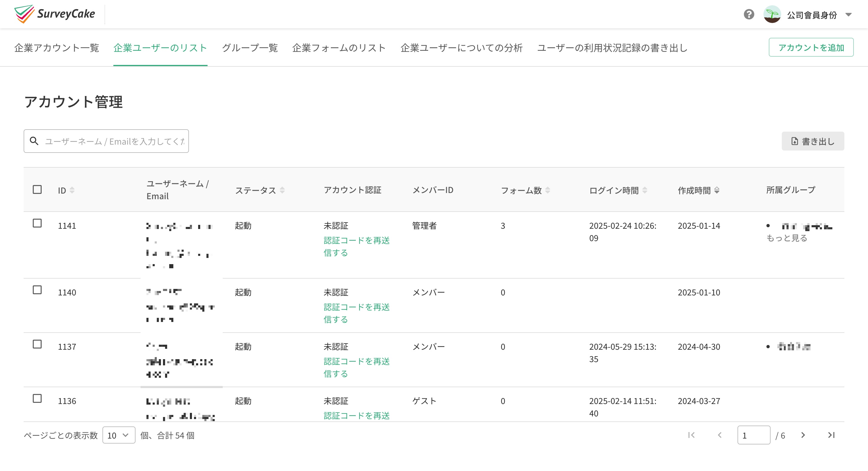Open ユーザーの利用状況記録の書き出し tab

coord(612,48)
